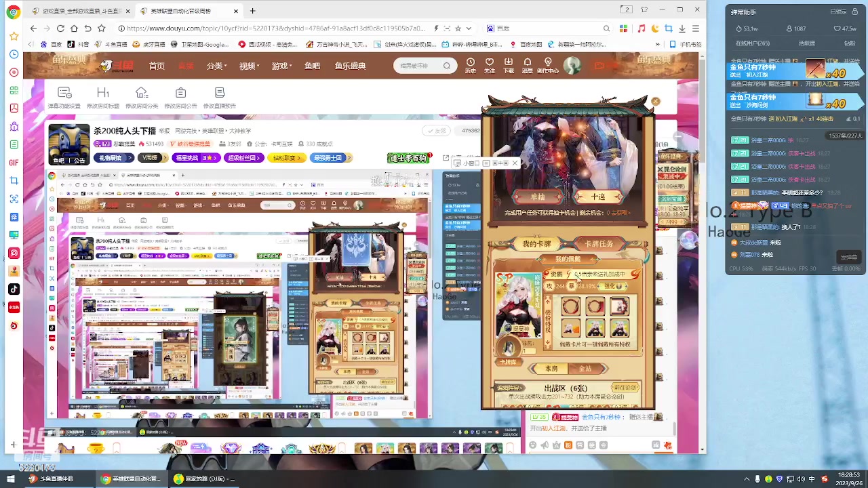Screen dimensions: 868x488
Task: Click 修改房间分类 icon
Action: click(x=142, y=98)
